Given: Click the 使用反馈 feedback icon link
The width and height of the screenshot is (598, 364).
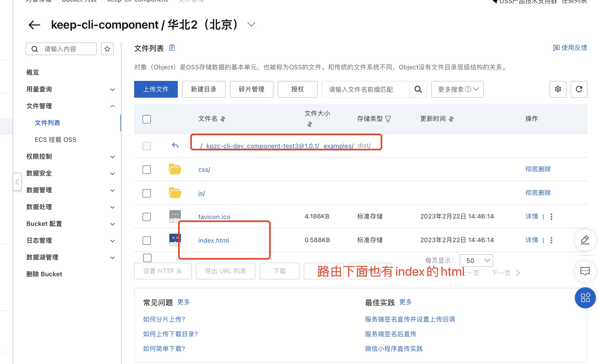Looking at the screenshot, I should point(570,48).
